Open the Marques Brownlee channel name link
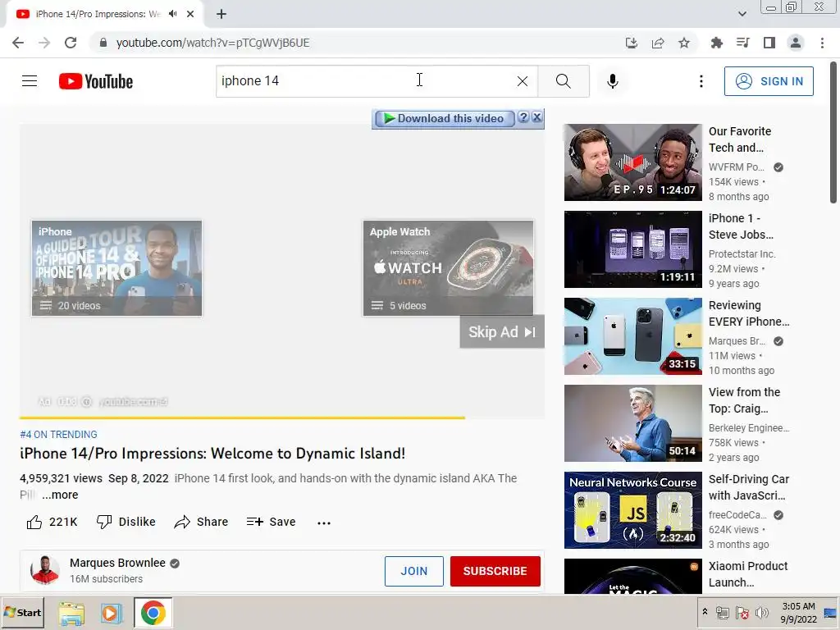The width and height of the screenshot is (840, 630). 117,563
